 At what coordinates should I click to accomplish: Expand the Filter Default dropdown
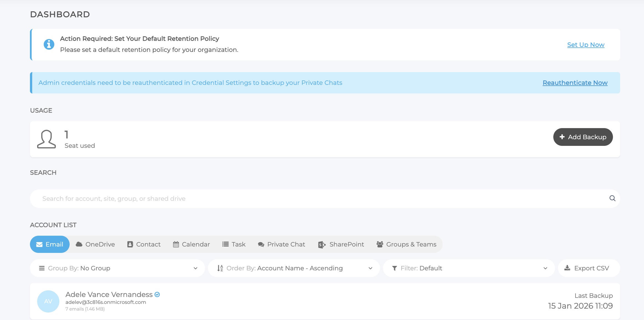pyautogui.click(x=469, y=268)
